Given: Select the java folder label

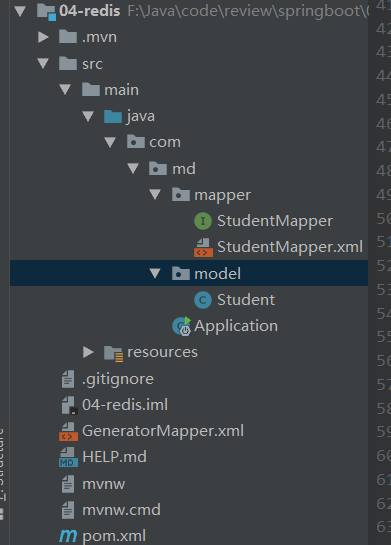Looking at the screenshot, I should [x=141, y=116].
